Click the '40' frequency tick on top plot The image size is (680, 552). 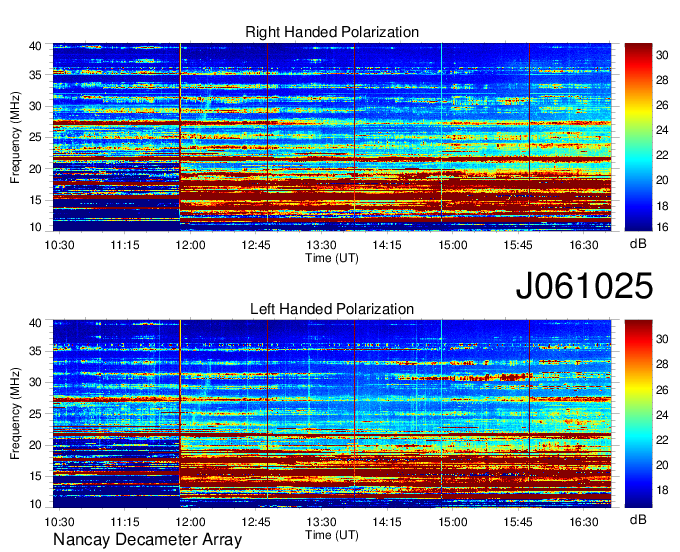(x=35, y=46)
